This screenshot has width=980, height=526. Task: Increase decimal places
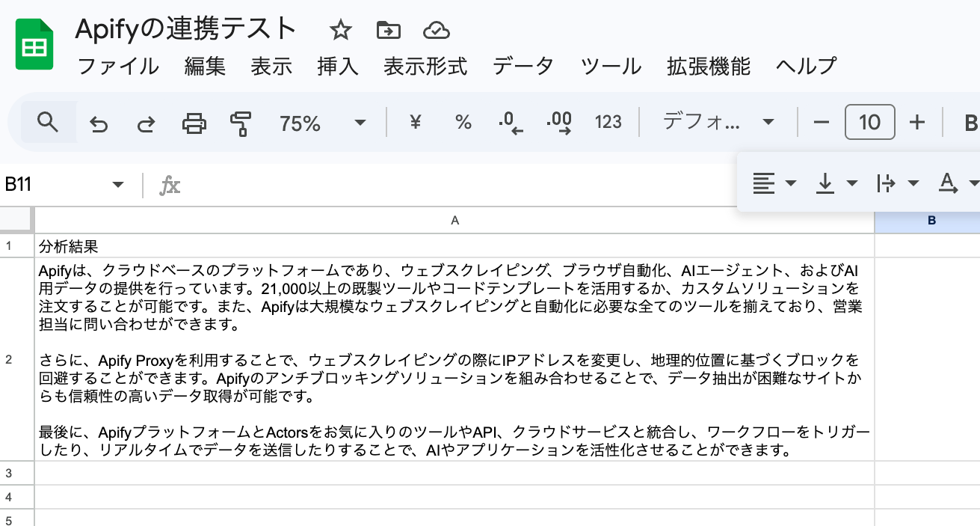559,123
